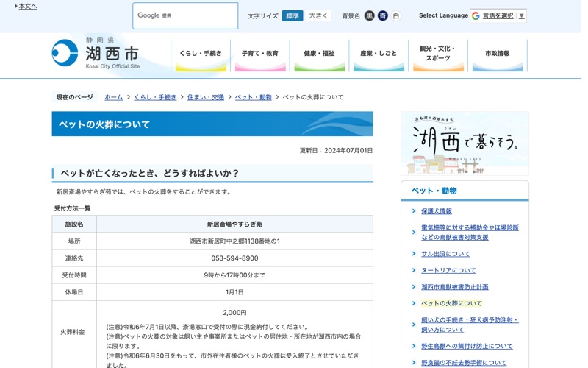Open 飼い犬の手続き・狂犬病予防注射 sidebar link
588x368 pixels.
pos(470,325)
